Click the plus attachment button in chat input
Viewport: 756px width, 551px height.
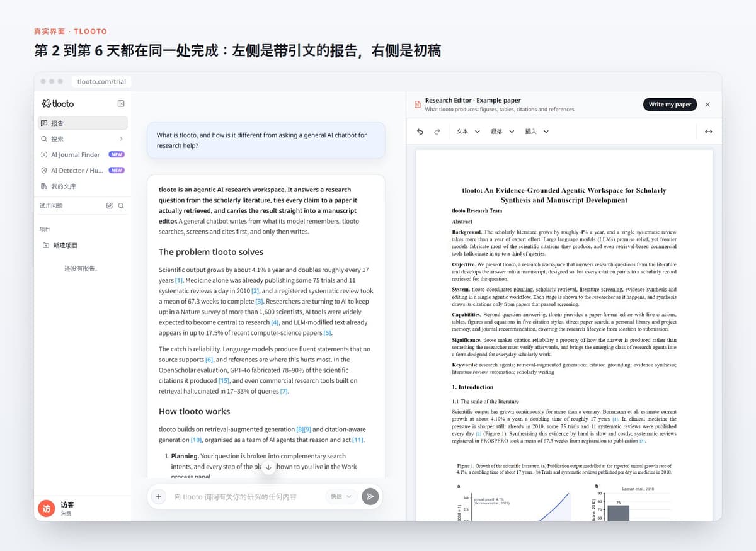pyautogui.click(x=159, y=496)
